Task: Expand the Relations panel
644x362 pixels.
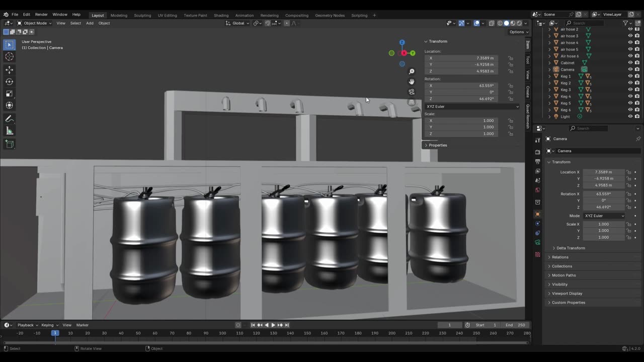Action: click(560, 257)
